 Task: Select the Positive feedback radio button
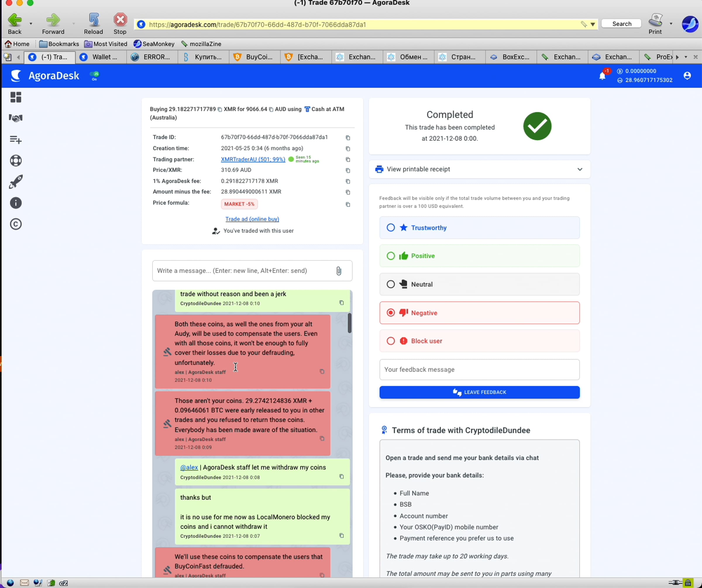[390, 256]
